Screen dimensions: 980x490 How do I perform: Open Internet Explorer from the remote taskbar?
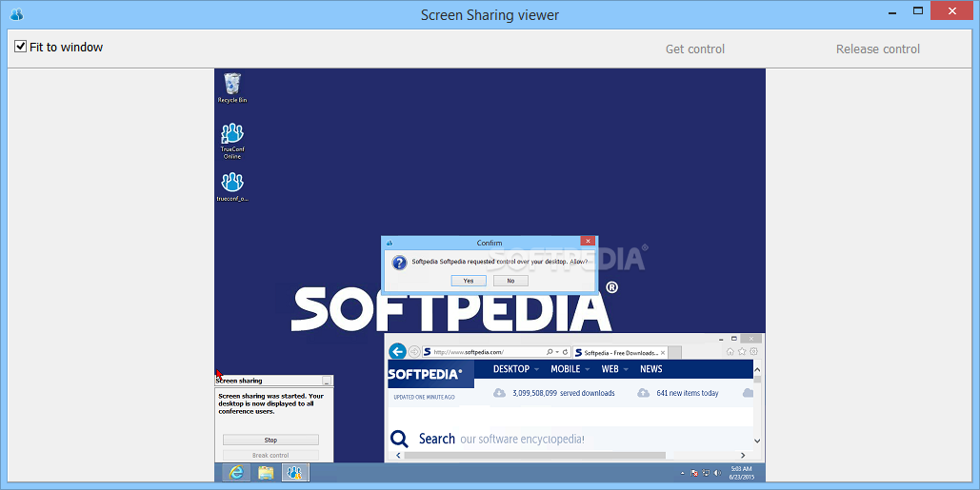click(x=236, y=473)
